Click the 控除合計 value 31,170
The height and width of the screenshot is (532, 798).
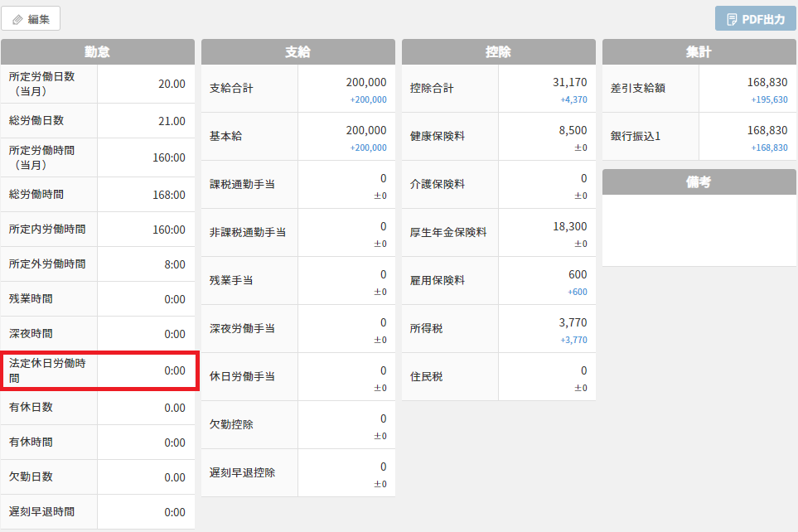pyautogui.click(x=569, y=82)
